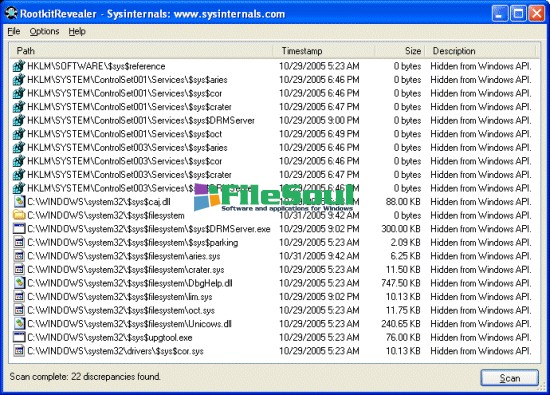
Task: Open the Options menu
Action: click(44, 32)
